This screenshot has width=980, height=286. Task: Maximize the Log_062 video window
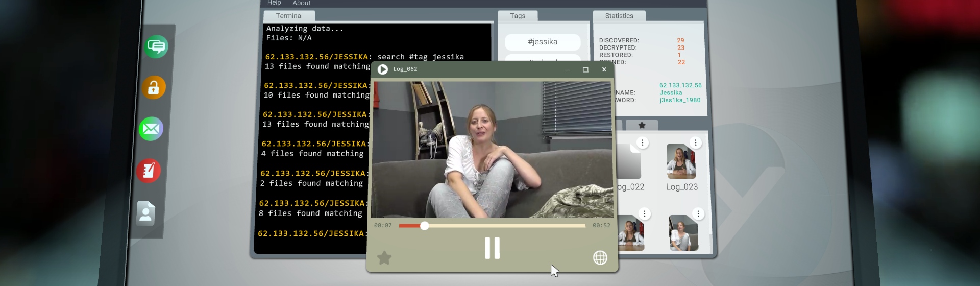(x=585, y=70)
